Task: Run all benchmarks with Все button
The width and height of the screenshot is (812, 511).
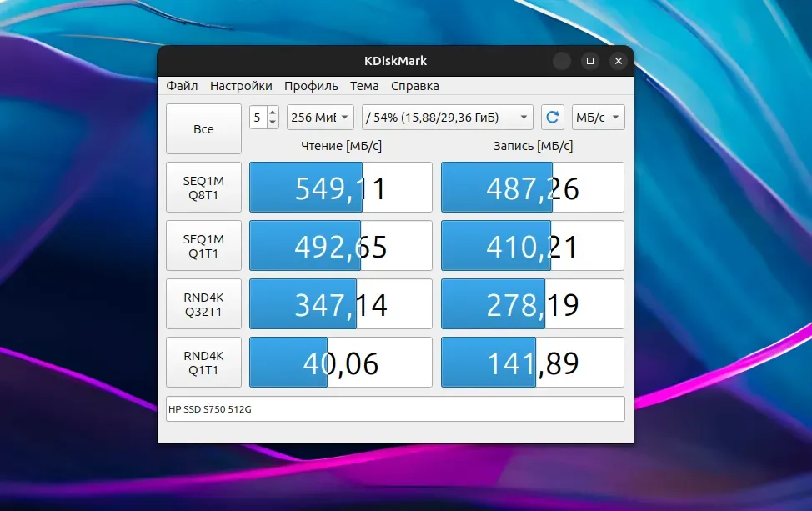Action: (x=203, y=129)
